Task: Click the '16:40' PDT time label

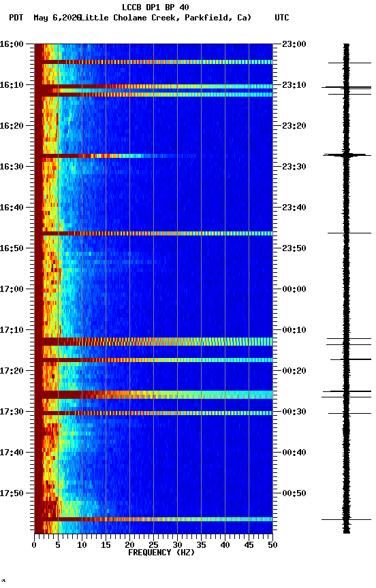Action: click(12, 208)
